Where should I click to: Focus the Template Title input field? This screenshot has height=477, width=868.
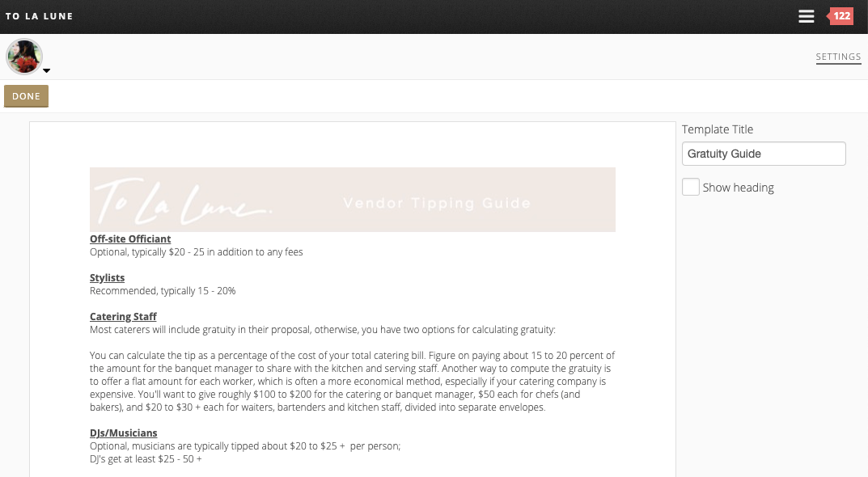click(x=763, y=154)
